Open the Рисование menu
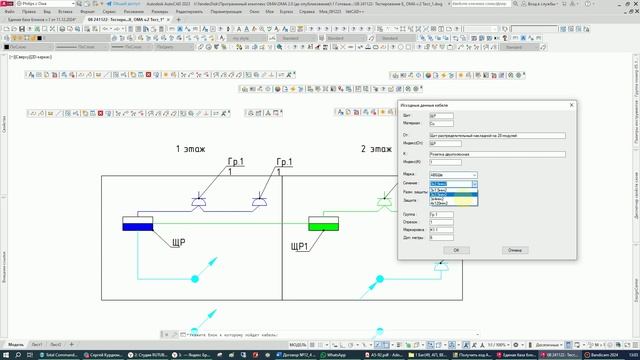The image size is (640, 360). [133, 12]
